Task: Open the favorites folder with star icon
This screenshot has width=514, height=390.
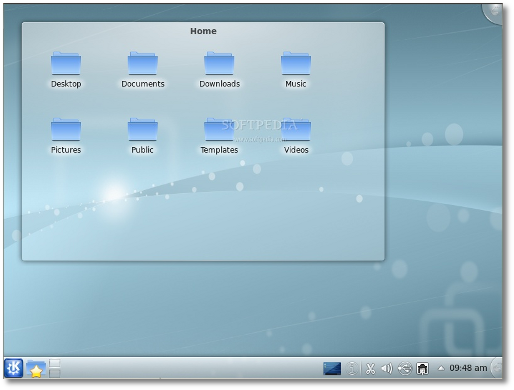Action: (36, 369)
